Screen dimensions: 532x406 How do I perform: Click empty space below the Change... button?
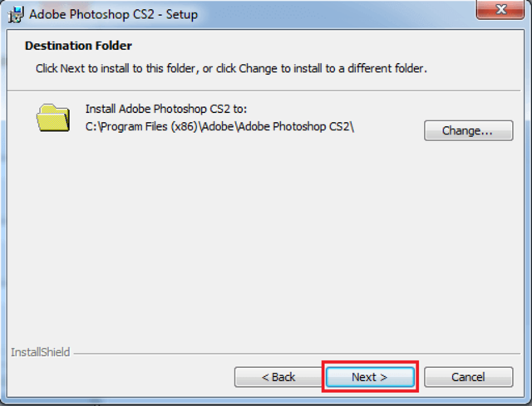coord(467,183)
